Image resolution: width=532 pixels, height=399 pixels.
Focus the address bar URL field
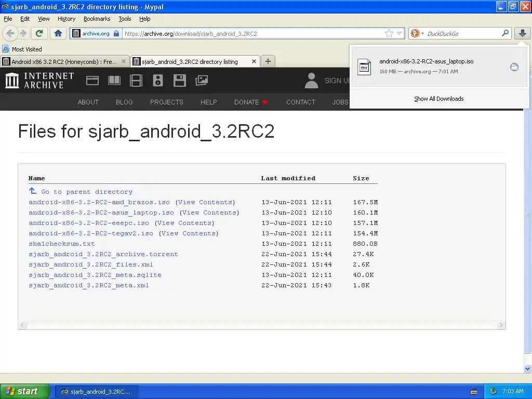pos(253,34)
